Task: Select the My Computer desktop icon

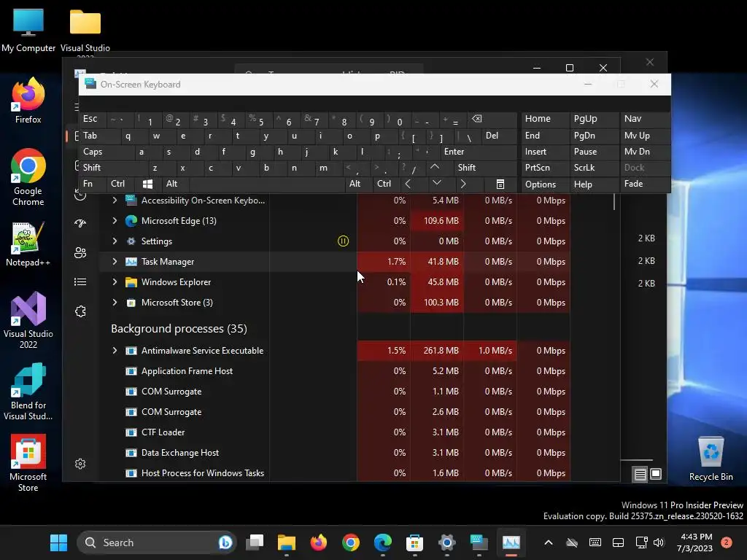Action: [28, 30]
